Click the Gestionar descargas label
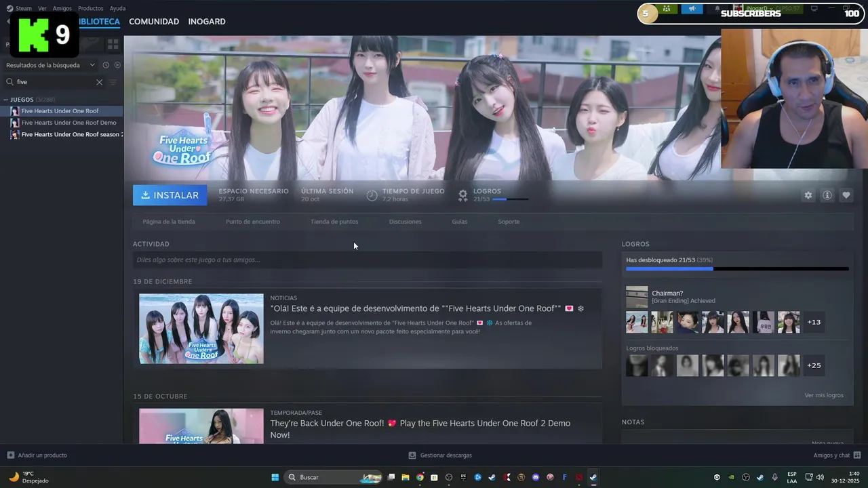The height and width of the screenshot is (488, 868). tap(446, 455)
